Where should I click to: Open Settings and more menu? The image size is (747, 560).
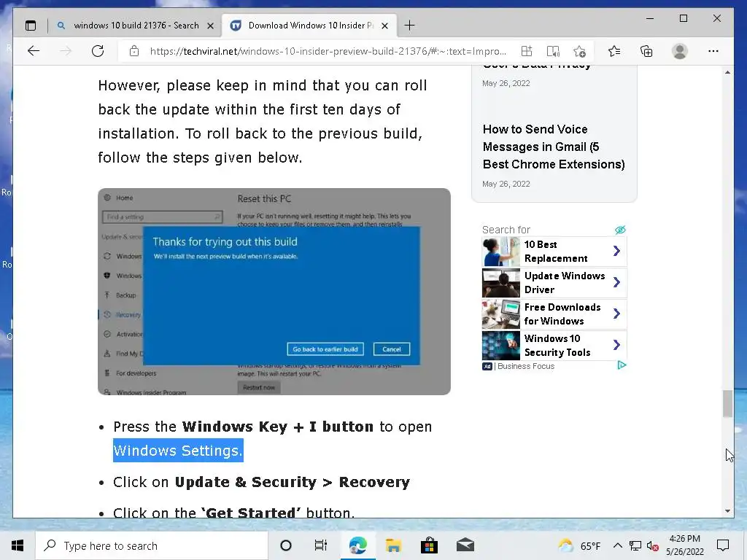[x=713, y=51]
